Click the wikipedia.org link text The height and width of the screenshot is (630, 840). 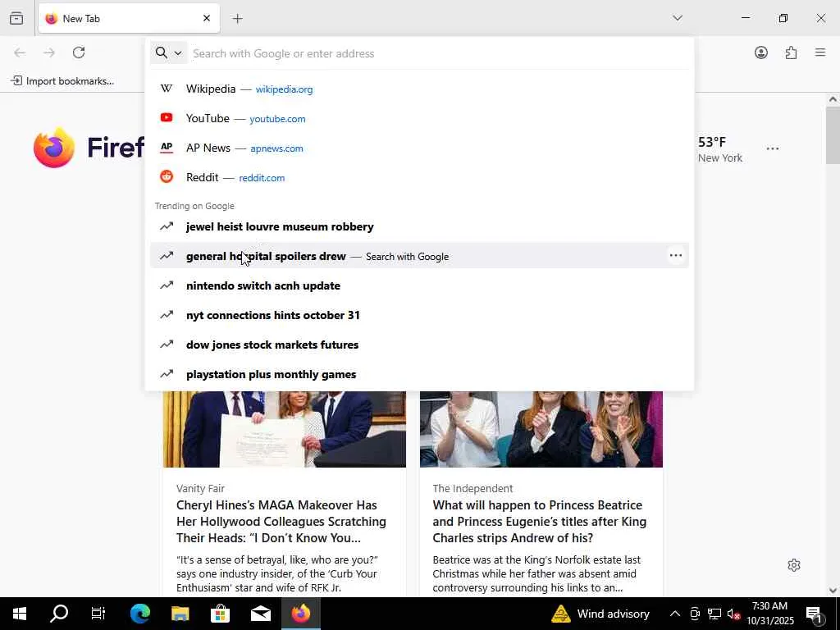pos(284,89)
